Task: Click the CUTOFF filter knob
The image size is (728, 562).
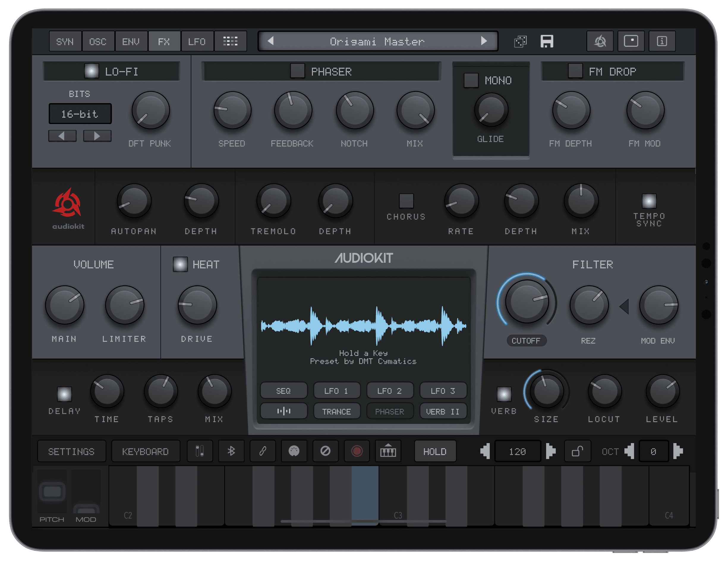Action: click(x=527, y=301)
